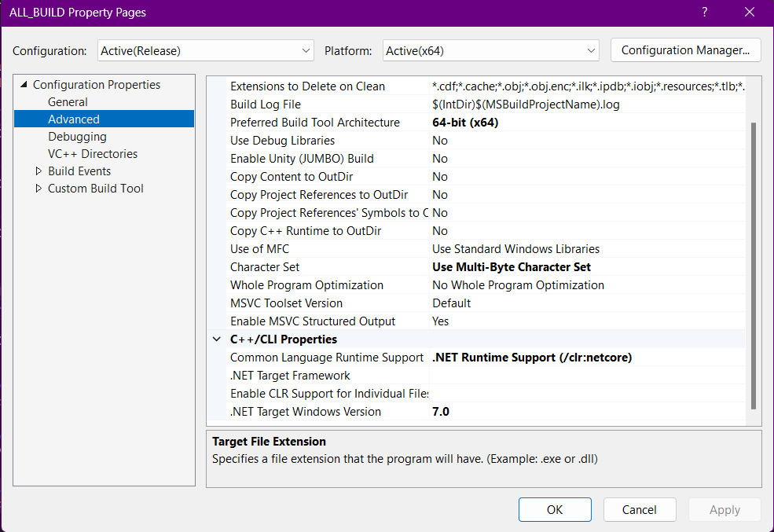Click the Help question mark icon
774x532 pixels.
[x=704, y=13]
